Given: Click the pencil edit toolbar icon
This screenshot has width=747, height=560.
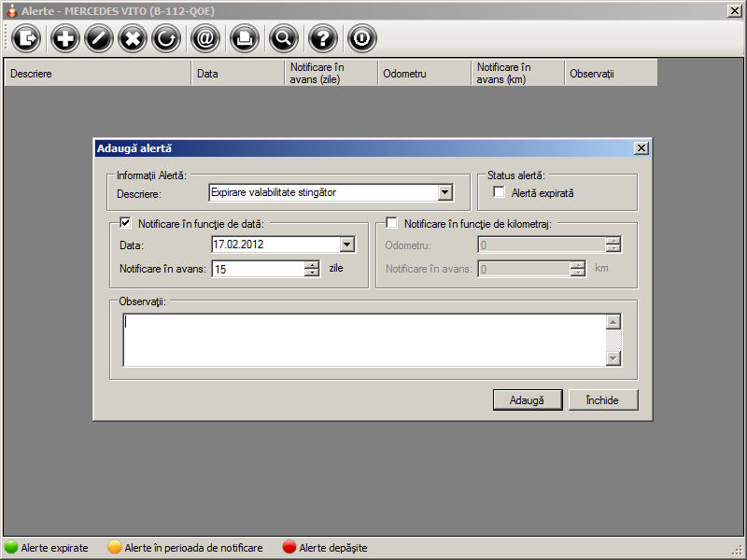Looking at the screenshot, I should [x=99, y=38].
